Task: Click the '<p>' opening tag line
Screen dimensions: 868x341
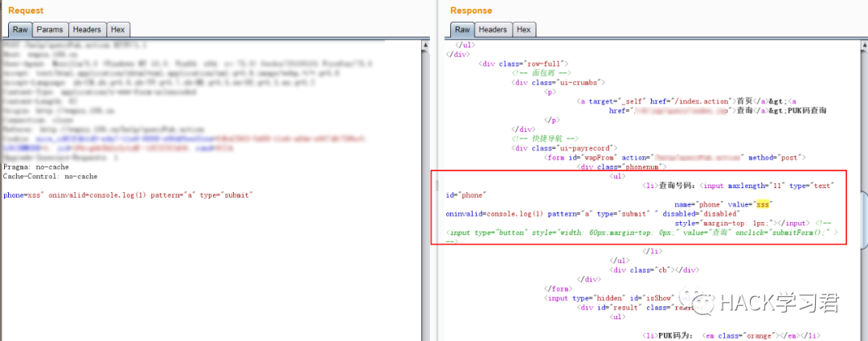Action: coord(550,92)
